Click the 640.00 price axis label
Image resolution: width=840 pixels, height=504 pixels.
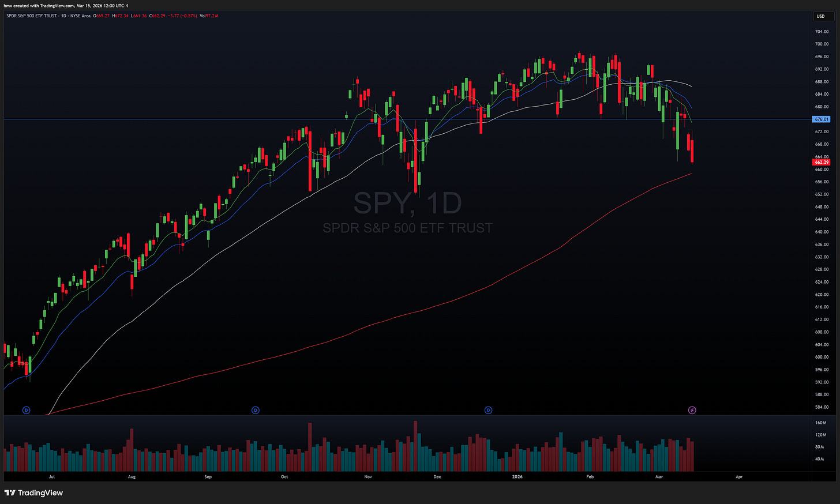pyautogui.click(x=822, y=232)
